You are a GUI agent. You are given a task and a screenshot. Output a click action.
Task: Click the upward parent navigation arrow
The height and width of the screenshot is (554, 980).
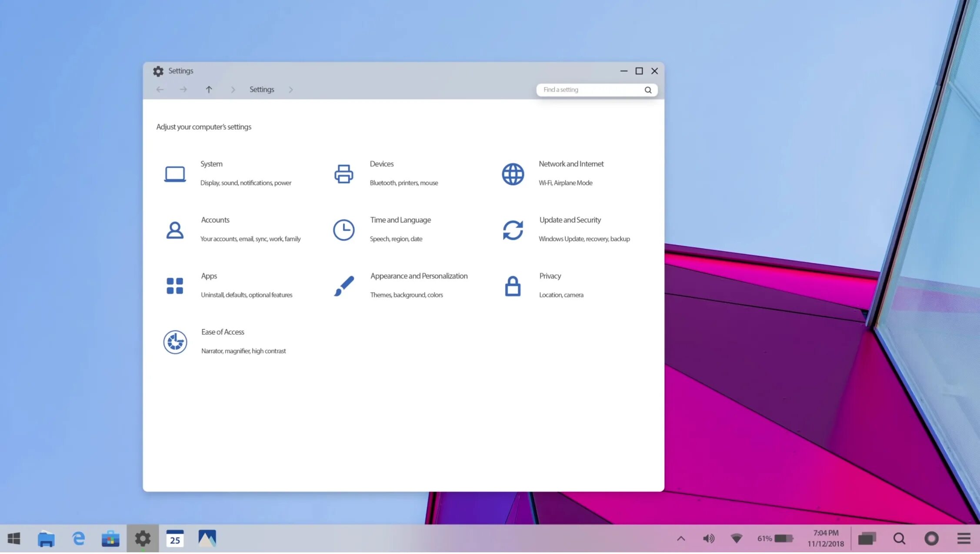point(209,89)
